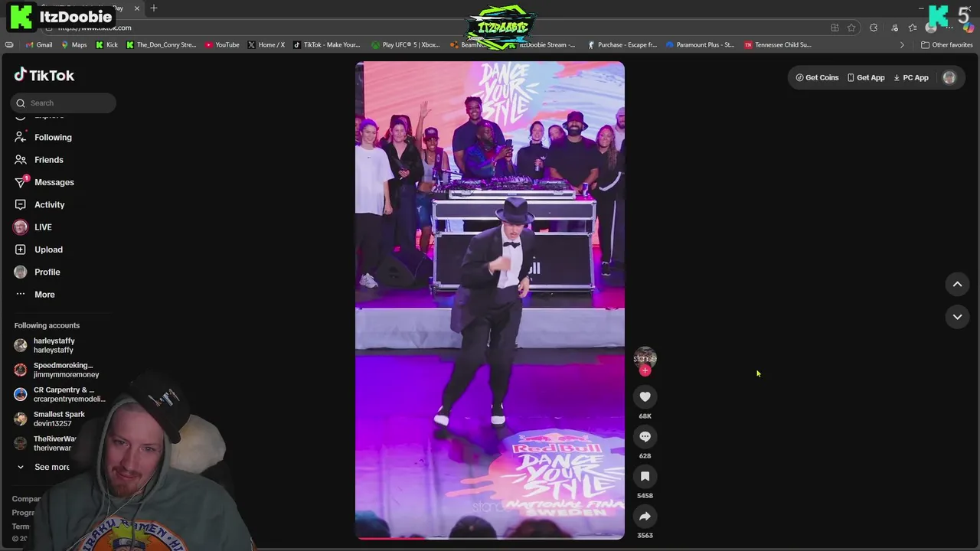Click the 3563 shares count
980x551 pixels.
point(645,536)
